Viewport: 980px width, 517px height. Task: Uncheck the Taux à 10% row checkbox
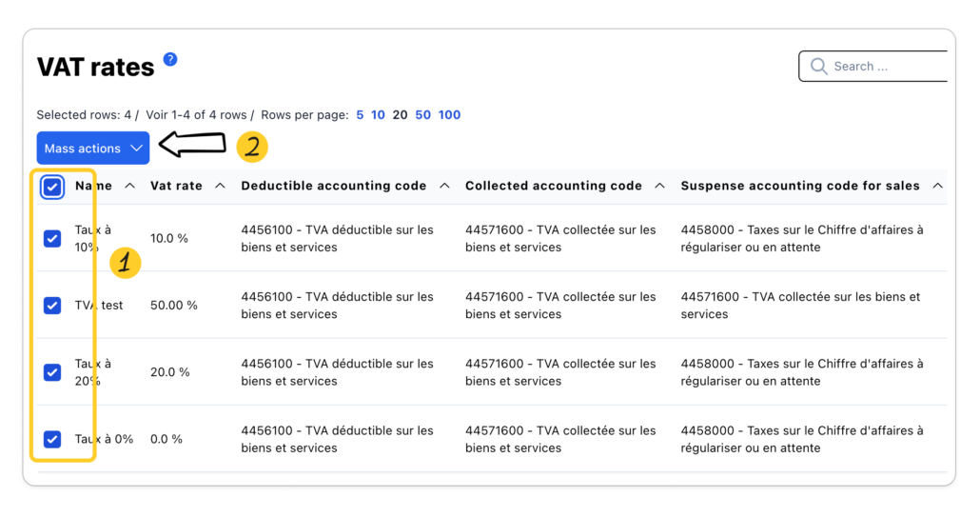tap(52, 238)
